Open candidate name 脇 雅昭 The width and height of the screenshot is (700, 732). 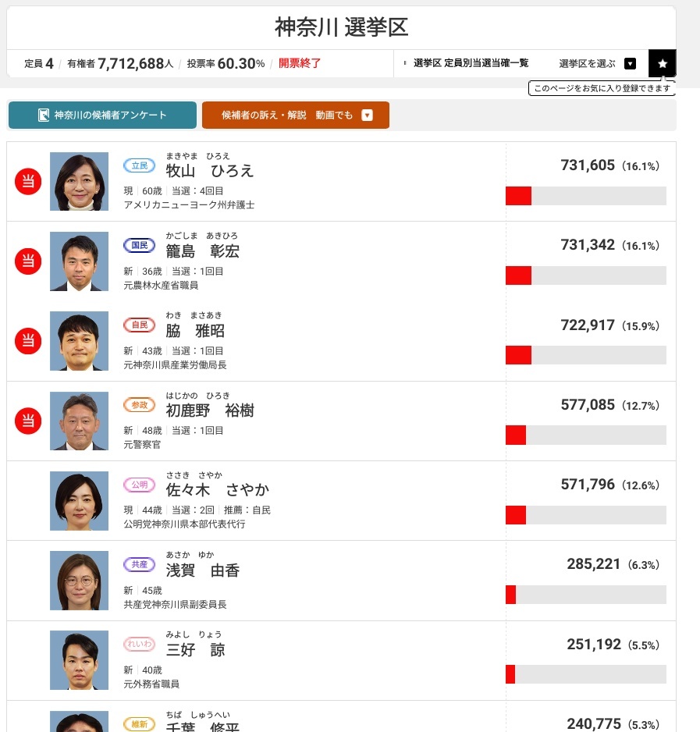(x=195, y=331)
